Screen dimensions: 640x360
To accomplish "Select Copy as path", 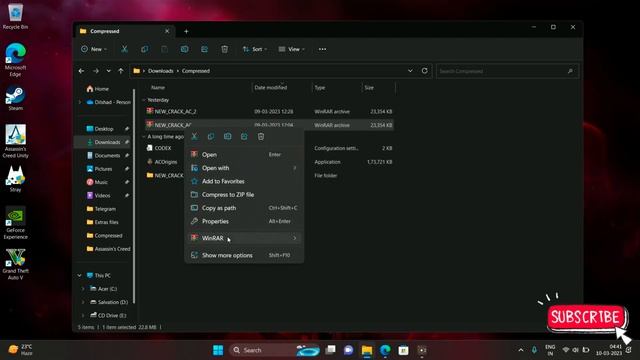I will 244,208.
